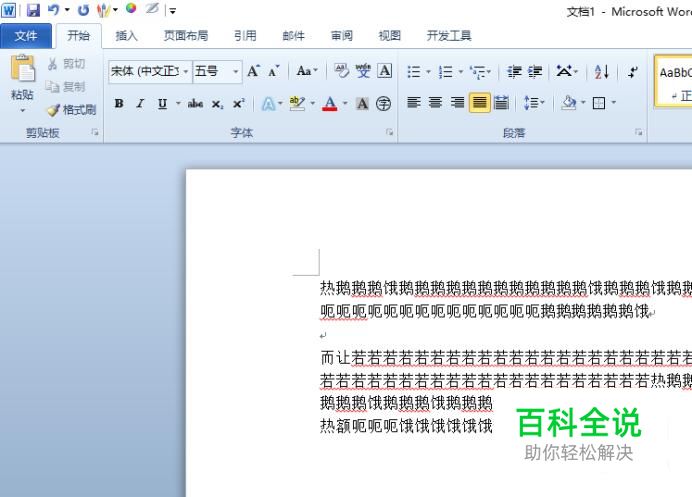Open the font name dropdown (宋体)

click(186, 72)
